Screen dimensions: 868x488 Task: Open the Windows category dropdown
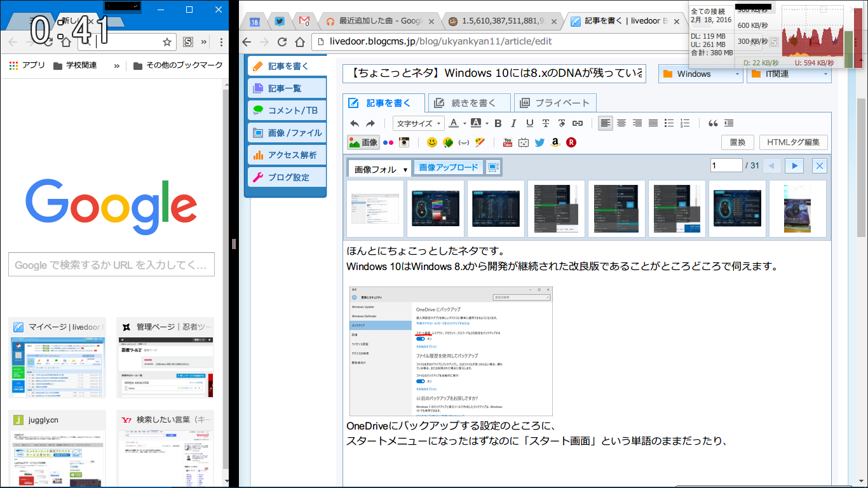coord(700,74)
